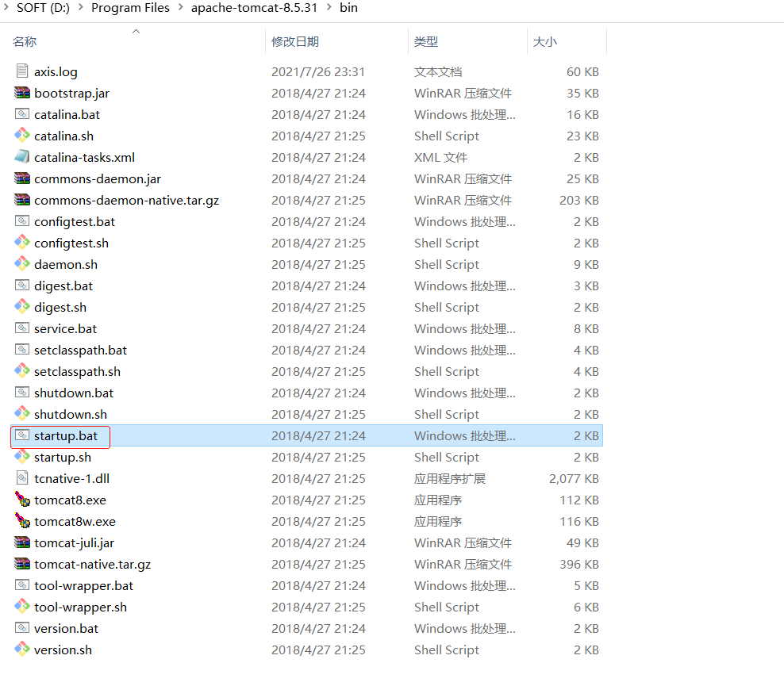The height and width of the screenshot is (686, 784).
Task: Click the file name daemon.sh
Action: [66, 264]
